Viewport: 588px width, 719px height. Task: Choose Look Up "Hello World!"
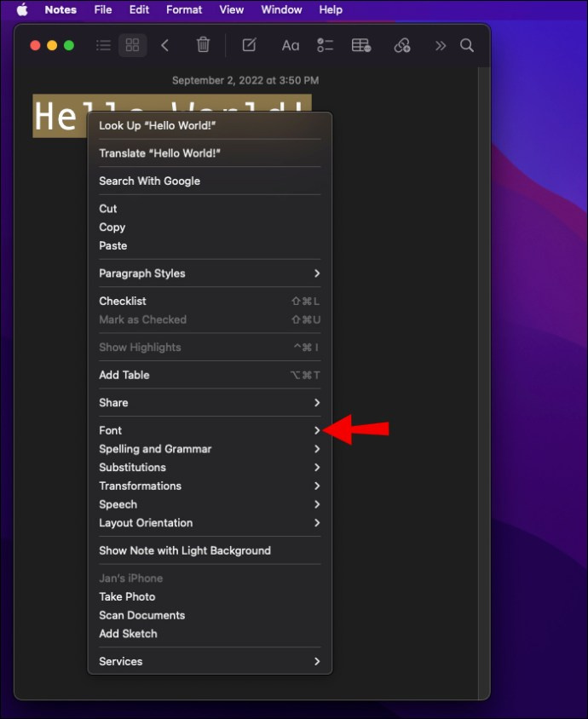pyautogui.click(x=210, y=125)
